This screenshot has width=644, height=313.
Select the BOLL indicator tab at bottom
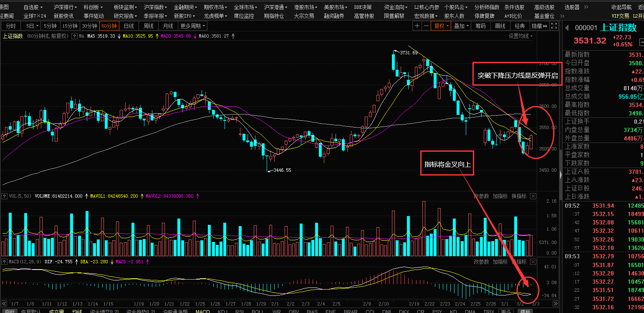(257, 311)
